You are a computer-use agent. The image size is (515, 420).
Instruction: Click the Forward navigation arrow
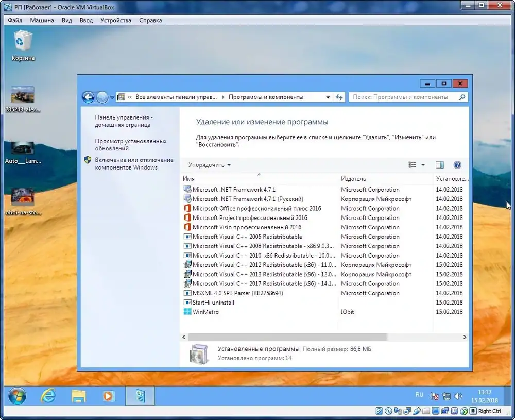(x=102, y=97)
